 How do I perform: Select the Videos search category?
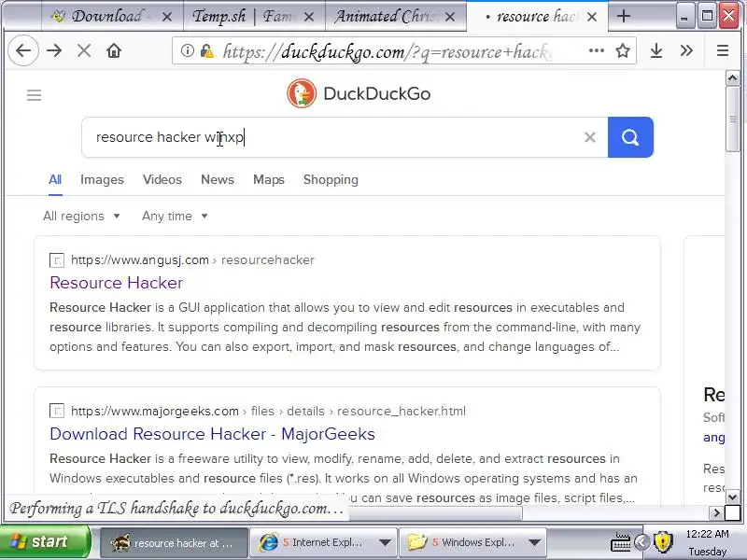pos(162,179)
